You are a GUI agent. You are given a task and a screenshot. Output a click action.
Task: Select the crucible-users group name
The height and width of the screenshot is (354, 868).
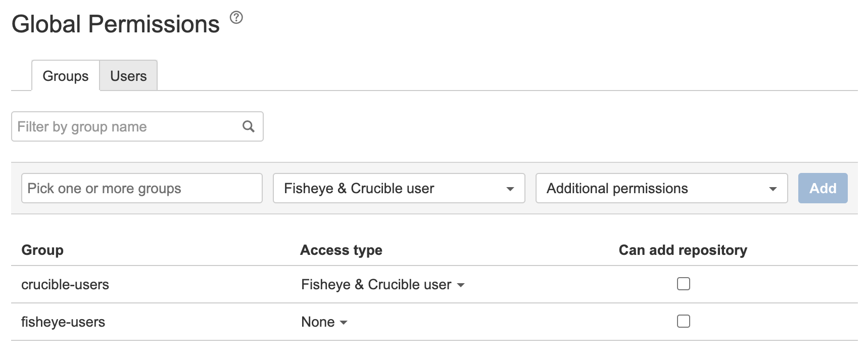click(x=65, y=285)
